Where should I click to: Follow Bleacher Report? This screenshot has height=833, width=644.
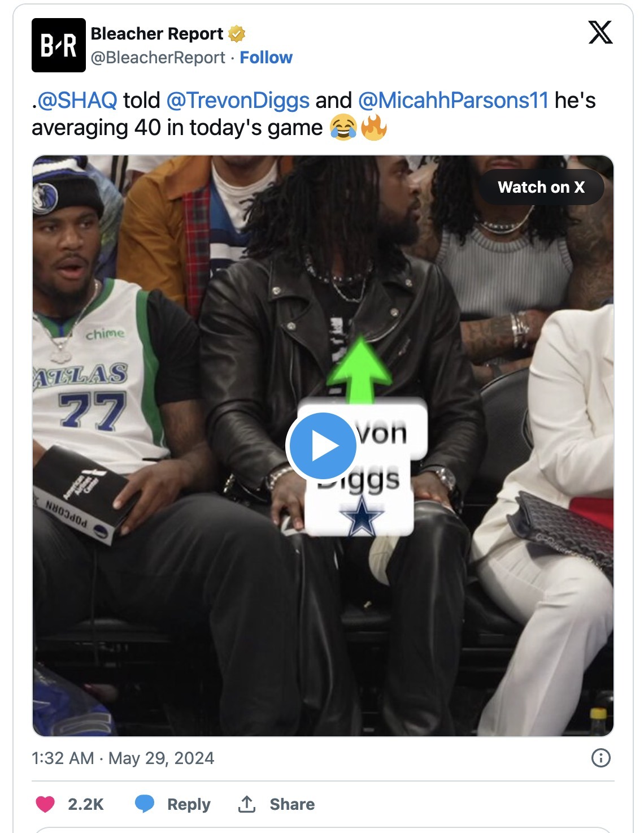click(266, 58)
